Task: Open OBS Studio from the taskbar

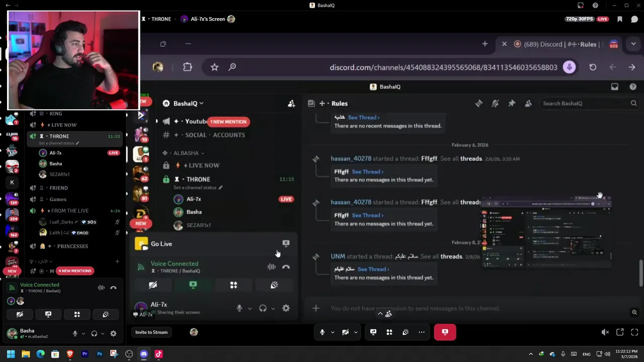Action: point(129,354)
